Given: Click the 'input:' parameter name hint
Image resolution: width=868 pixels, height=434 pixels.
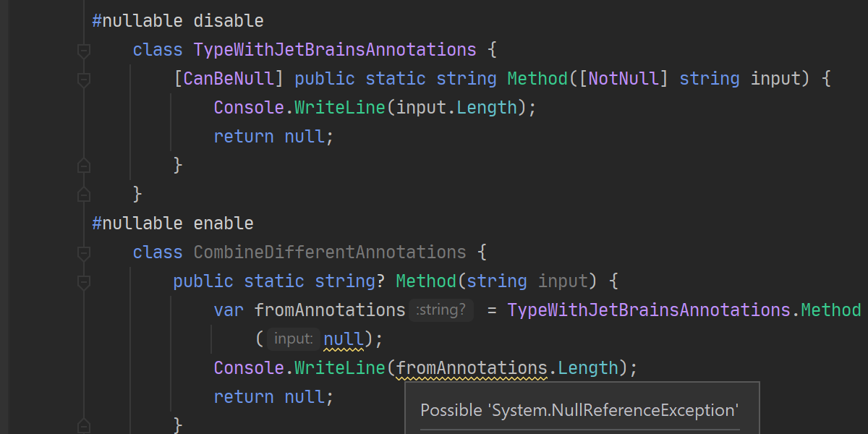Looking at the screenshot, I should point(293,339).
